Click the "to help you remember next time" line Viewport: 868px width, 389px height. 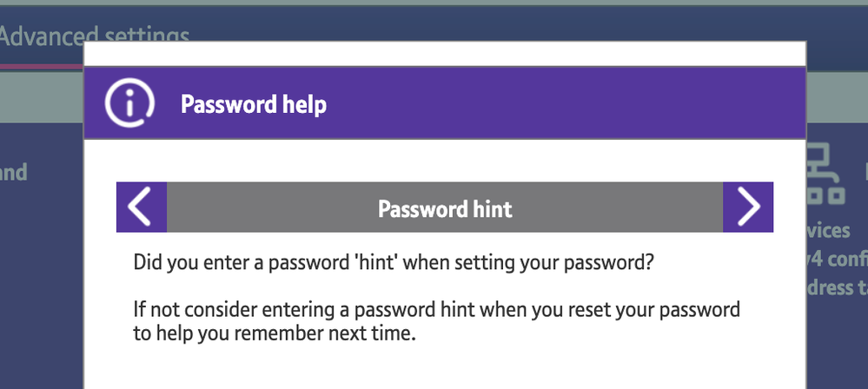(275, 333)
